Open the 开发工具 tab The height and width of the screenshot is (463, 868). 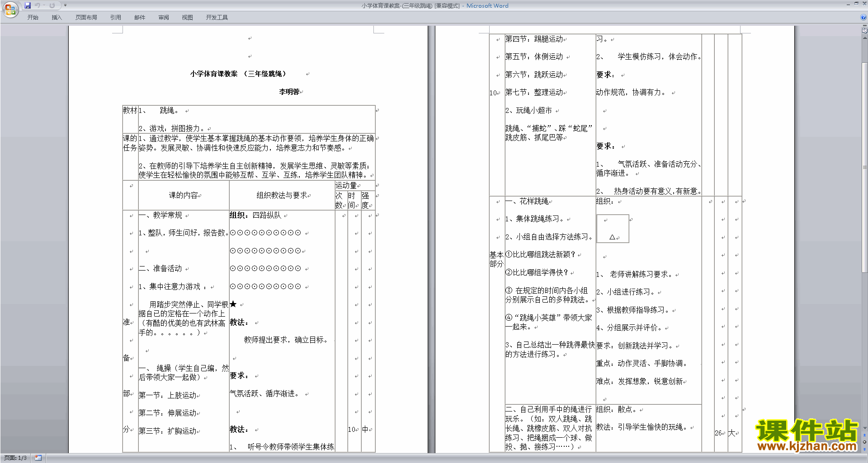click(x=217, y=18)
